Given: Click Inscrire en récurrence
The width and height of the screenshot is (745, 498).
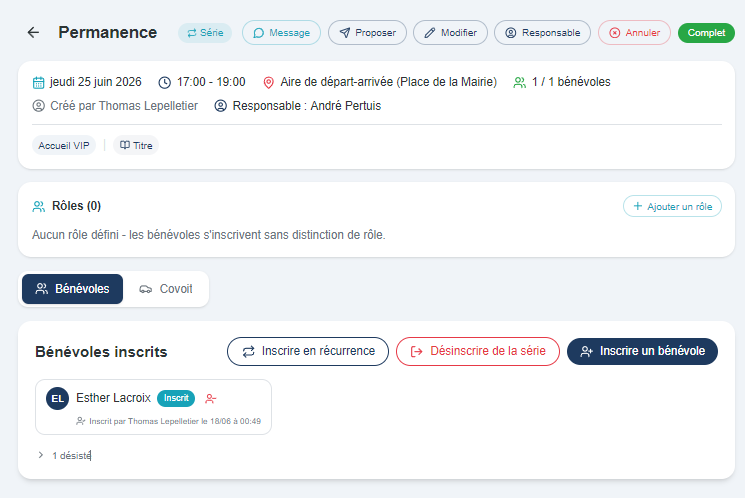Looking at the screenshot, I should [308, 352].
